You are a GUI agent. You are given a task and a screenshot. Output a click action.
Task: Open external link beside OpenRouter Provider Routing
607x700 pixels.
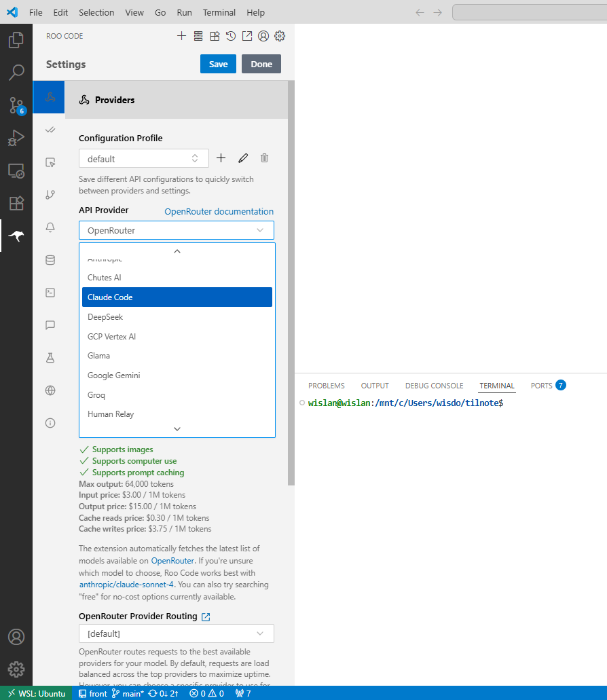206,616
